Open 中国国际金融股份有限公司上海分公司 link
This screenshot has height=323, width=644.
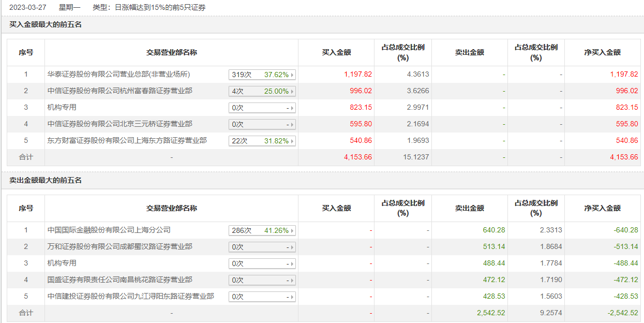point(109,230)
